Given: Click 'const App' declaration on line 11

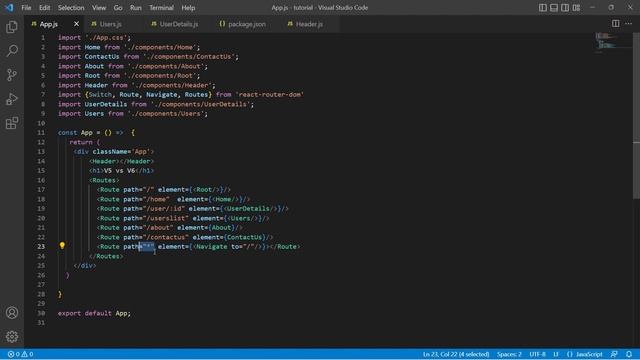Looking at the screenshot, I should (75, 133).
